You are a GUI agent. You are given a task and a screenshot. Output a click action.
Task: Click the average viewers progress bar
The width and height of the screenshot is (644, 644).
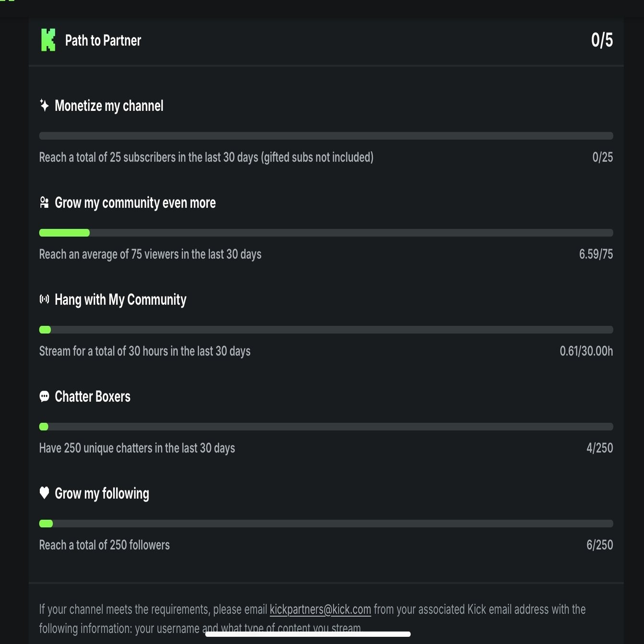point(326,233)
